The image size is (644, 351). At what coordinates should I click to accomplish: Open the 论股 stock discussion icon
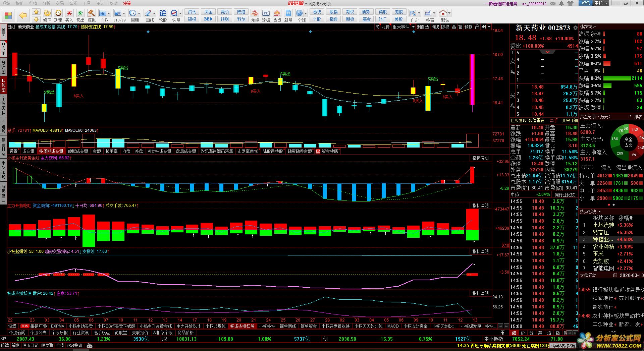point(163,13)
